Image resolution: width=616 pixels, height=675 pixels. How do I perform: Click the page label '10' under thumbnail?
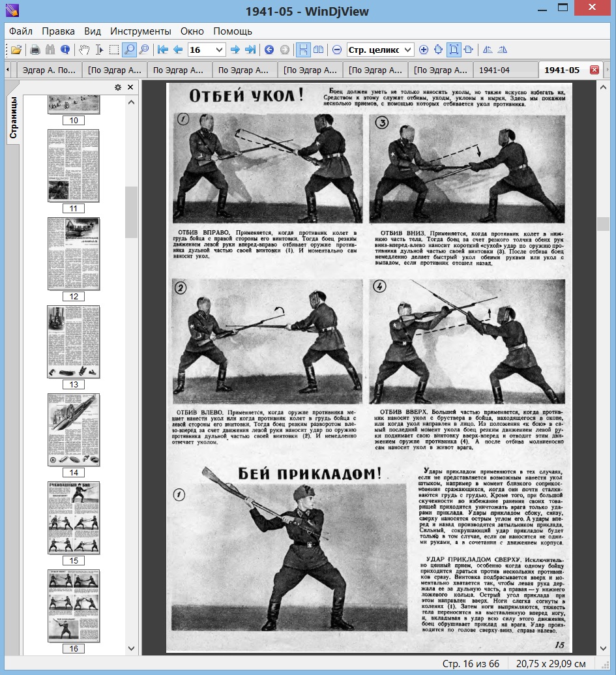click(x=74, y=121)
